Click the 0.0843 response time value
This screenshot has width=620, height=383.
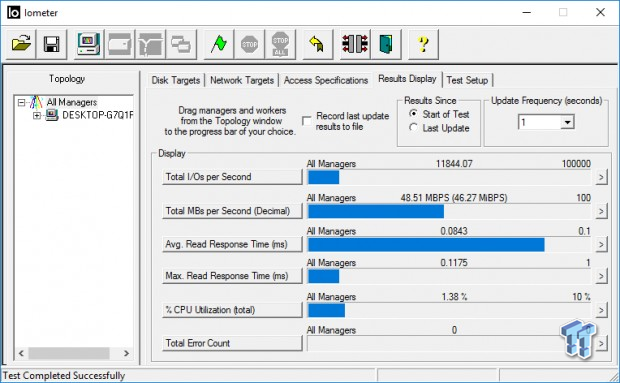tap(454, 231)
